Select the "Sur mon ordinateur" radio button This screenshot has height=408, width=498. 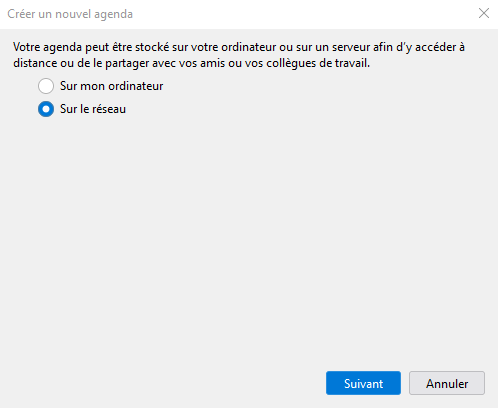[46, 86]
